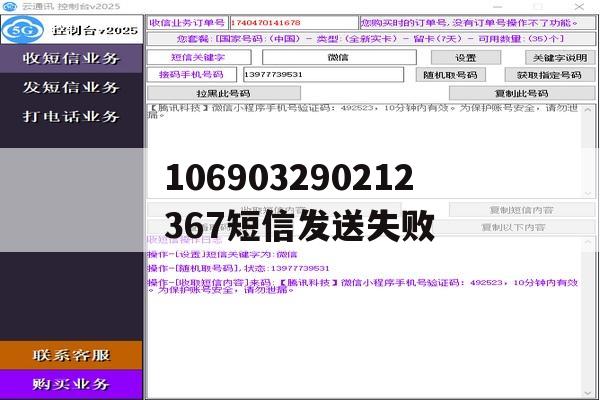Minimize the 云通讯 控制台 window
Viewport: 600px width, 400px height.
tap(497, 7)
